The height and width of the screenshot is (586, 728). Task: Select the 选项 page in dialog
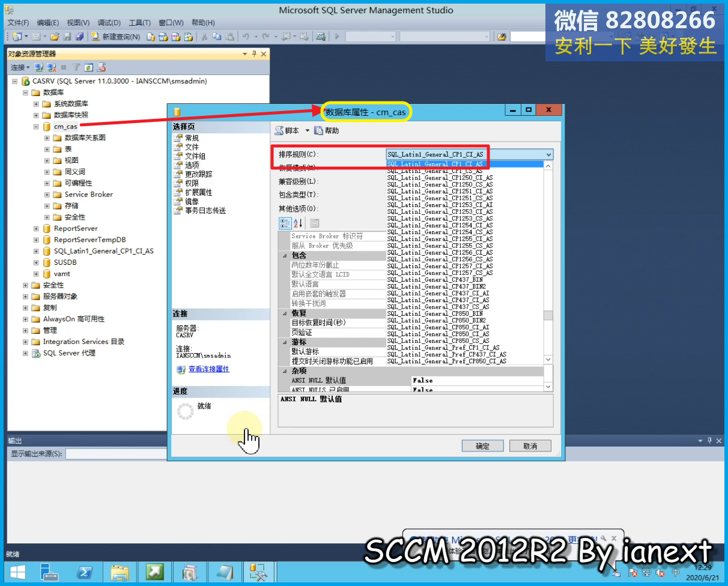192,165
